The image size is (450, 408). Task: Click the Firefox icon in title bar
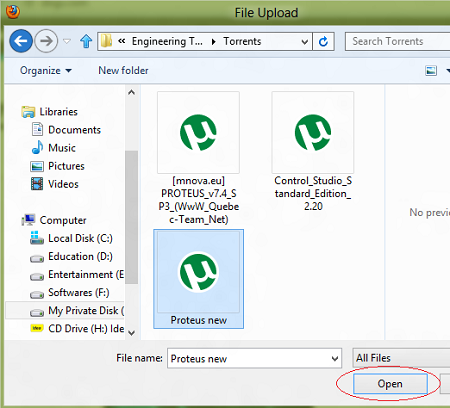(x=13, y=12)
